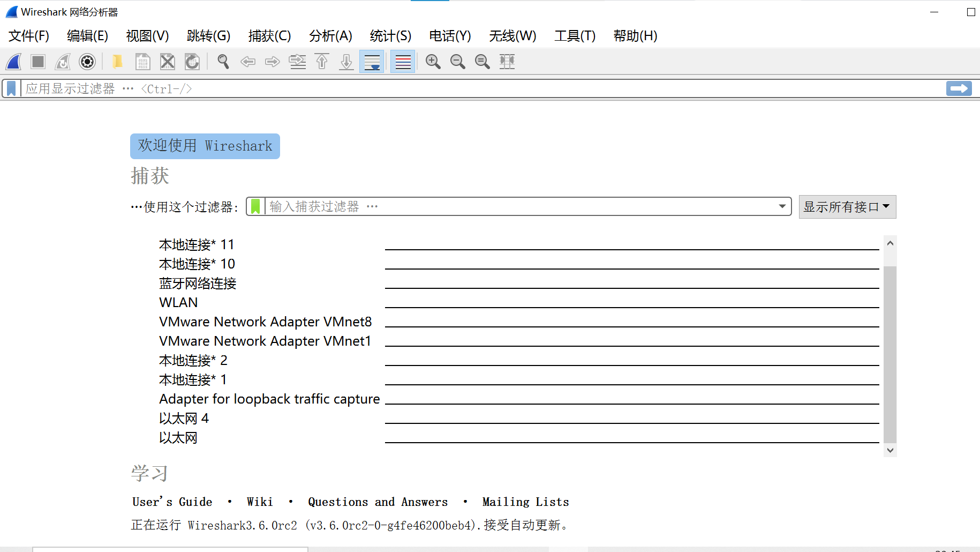This screenshot has height=552, width=980.
Task: Select the last 以太网 interface
Action: pyautogui.click(x=519, y=438)
